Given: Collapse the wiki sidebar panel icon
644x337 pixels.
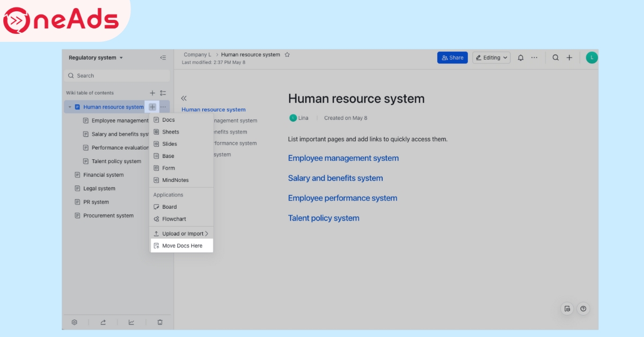Looking at the screenshot, I should click(163, 58).
